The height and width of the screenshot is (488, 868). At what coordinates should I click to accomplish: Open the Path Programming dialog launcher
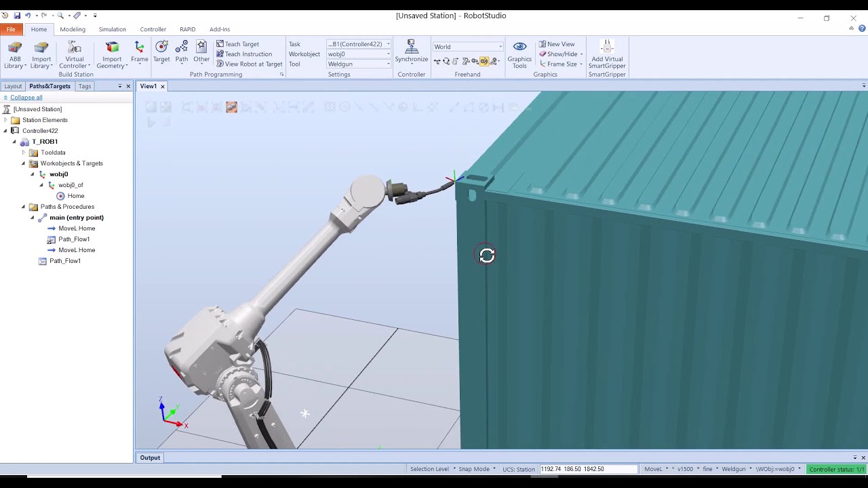(x=281, y=75)
